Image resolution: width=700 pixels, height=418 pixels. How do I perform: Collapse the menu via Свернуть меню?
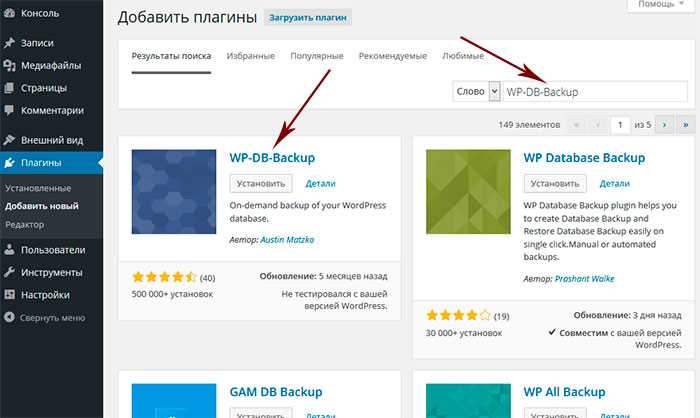coord(44,318)
